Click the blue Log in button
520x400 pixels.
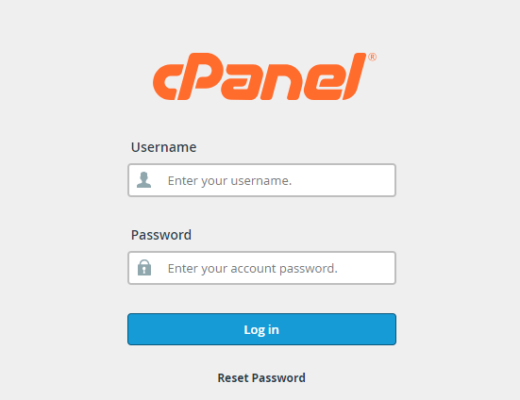pos(262,329)
